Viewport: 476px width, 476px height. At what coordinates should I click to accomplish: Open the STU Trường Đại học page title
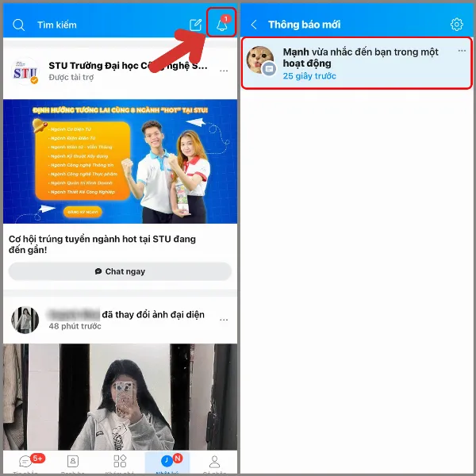point(129,66)
